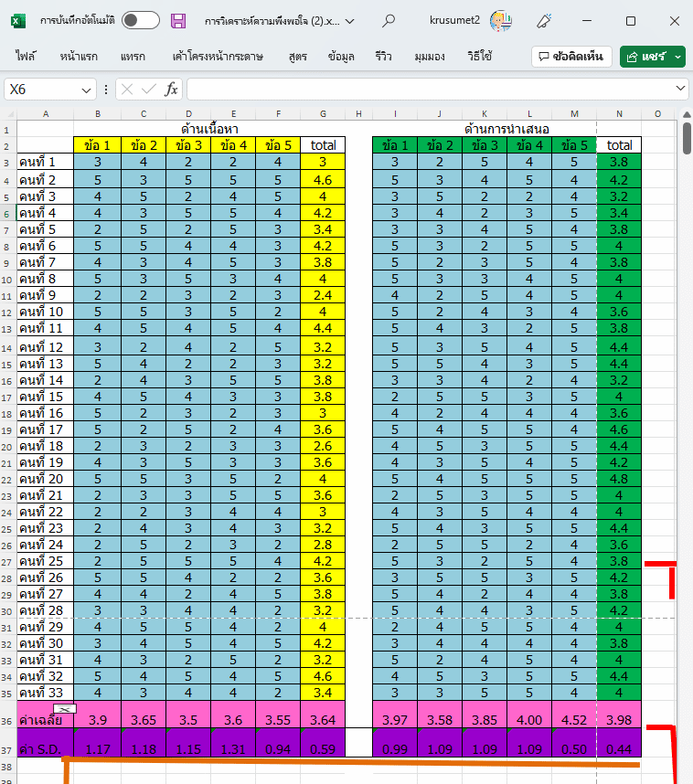Screen dimensions: 693x784
Task: Open the ไฟล์ (File) menu
Action: point(26,57)
